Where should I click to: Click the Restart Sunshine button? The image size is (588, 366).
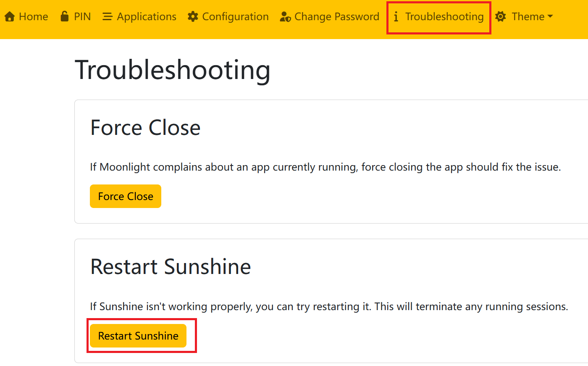tap(138, 336)
